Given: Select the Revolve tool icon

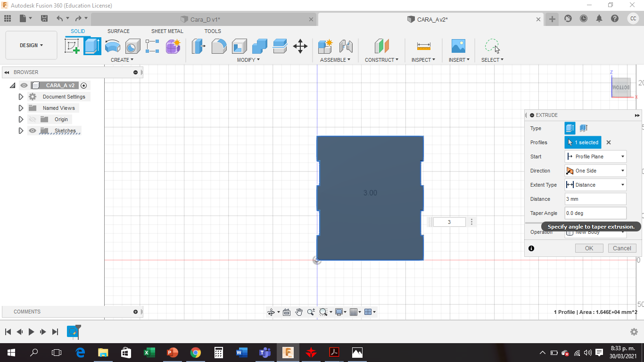Looking at the screenshot, I should pos(112,46).
